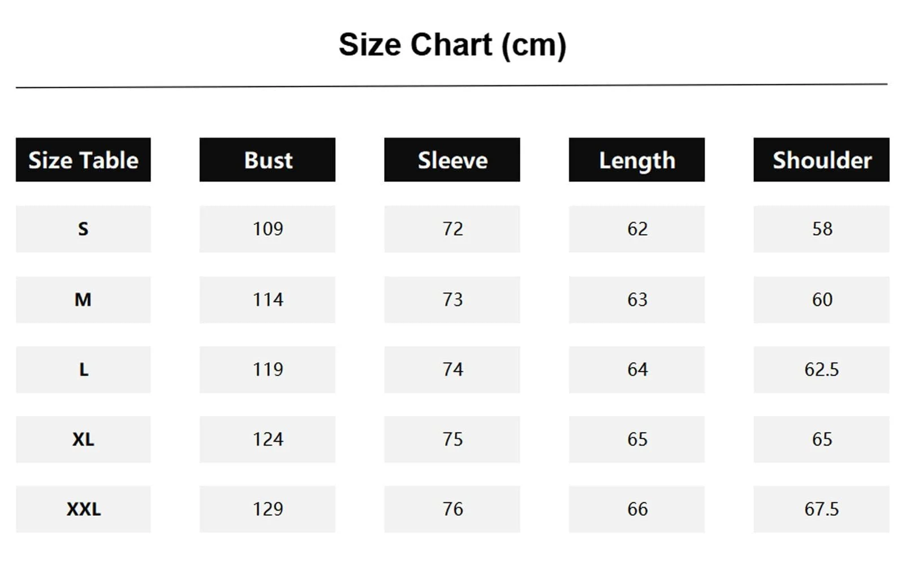Image resolution: width=905 pixels, height=588 pixels.
Task: Click the XL length cell
Action: [x=637, y=439]
